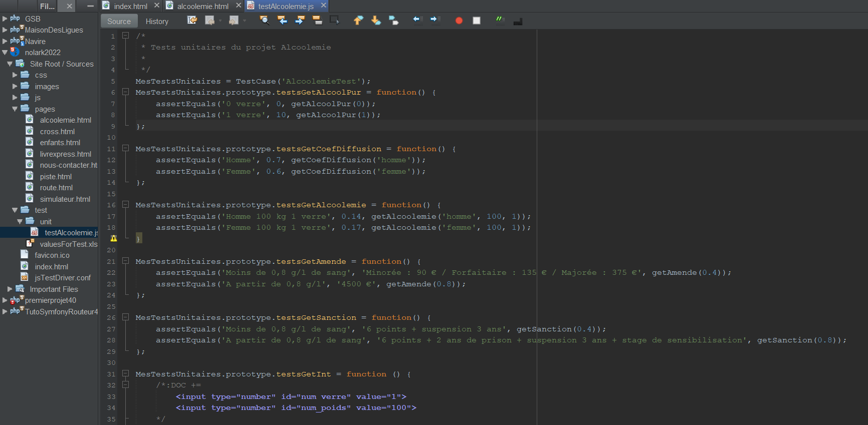Click the Forward navigation icon in editor toolbar
Image resolution: width=868 pixels, height=425 pixels.
click(x=234, y=21)
